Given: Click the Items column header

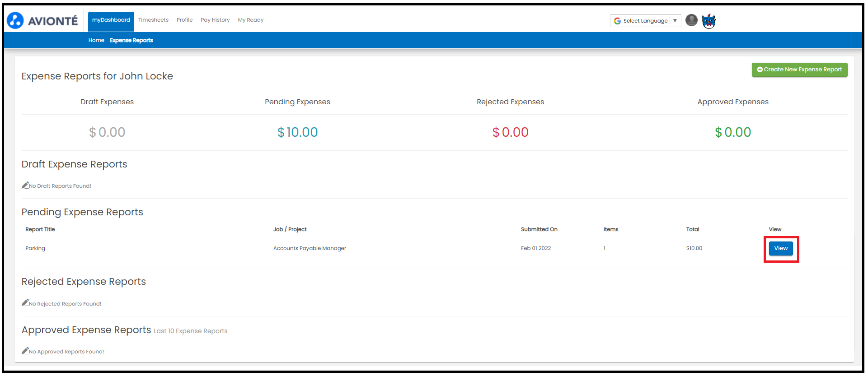Looking at the screenshot, I should (x=611, y=229).
